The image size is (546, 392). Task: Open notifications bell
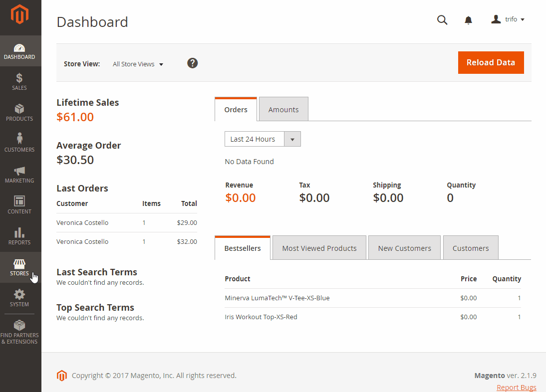468,20
